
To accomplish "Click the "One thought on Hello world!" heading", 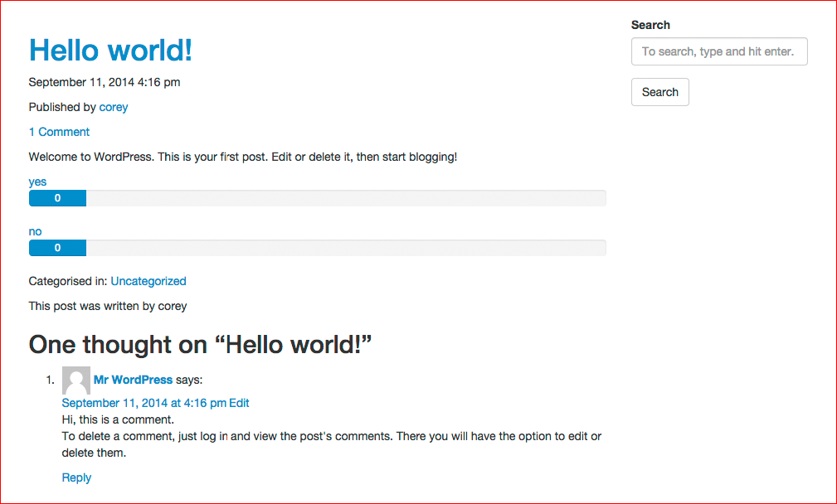I will pos(200,345).
